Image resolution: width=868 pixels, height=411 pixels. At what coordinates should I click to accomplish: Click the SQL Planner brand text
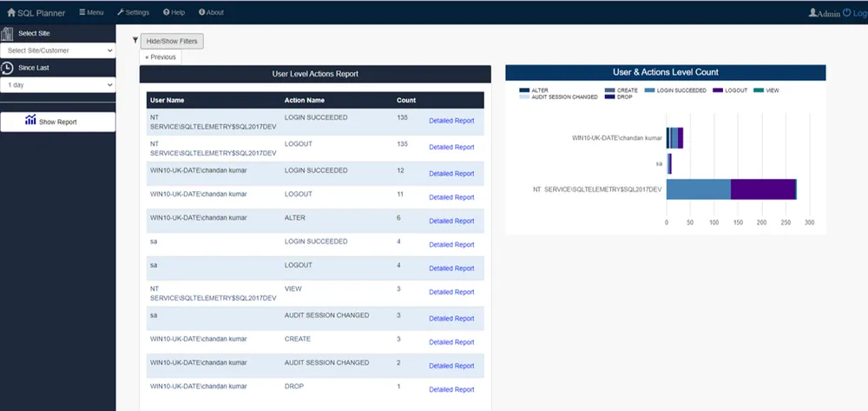[42, 13]
